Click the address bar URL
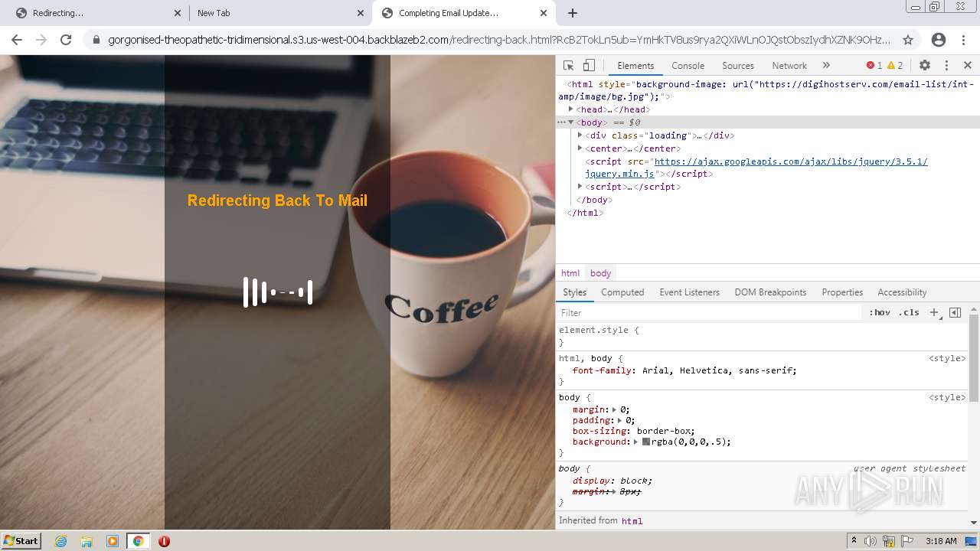 [499, 40]
